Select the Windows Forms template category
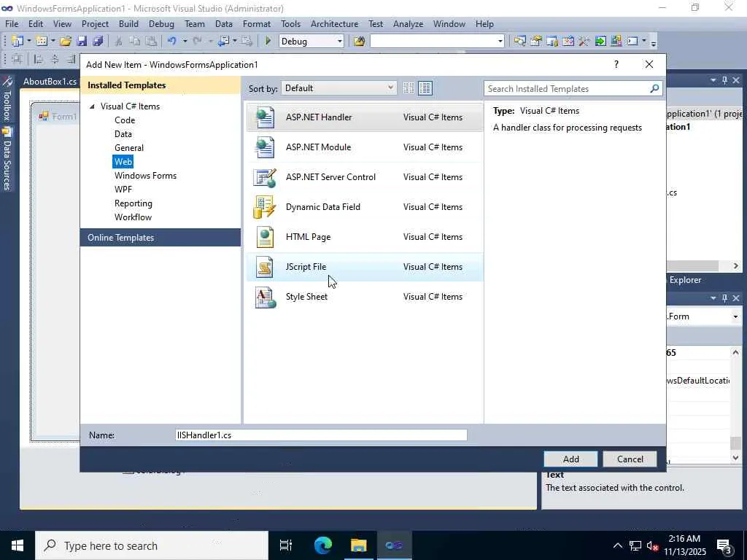The image size is (747, 560). click(x=145, y=175)
